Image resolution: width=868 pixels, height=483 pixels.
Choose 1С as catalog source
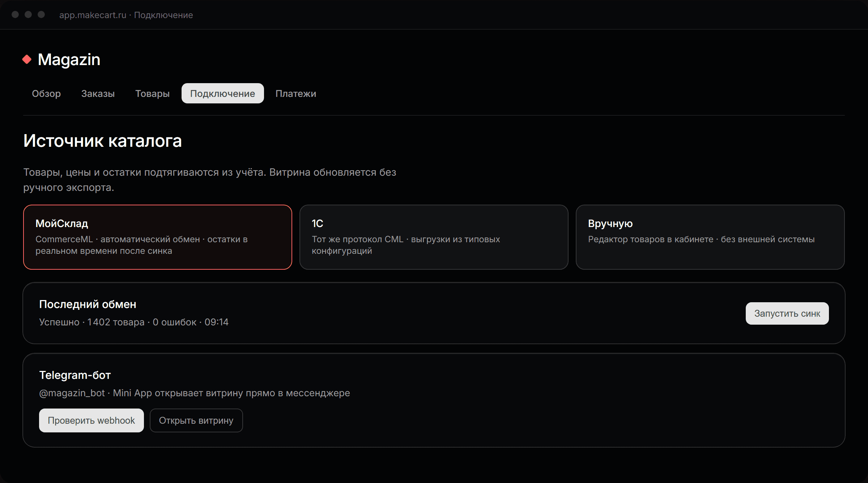(434, 237)
